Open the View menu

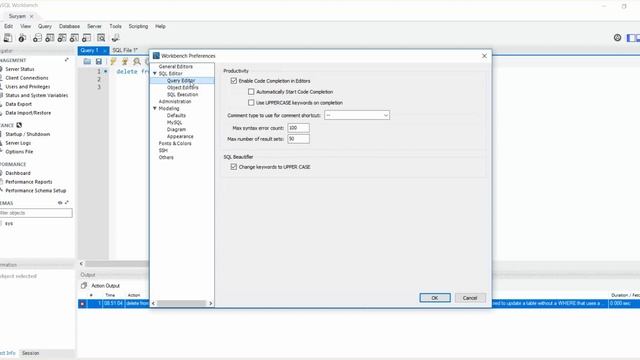tap(25, 26)
